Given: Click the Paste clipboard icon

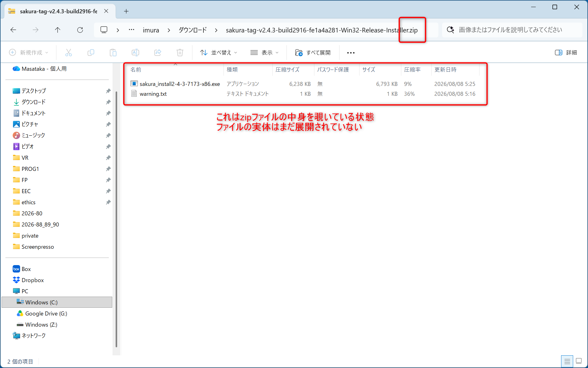Looking at the screenshot, I should 113,53.
